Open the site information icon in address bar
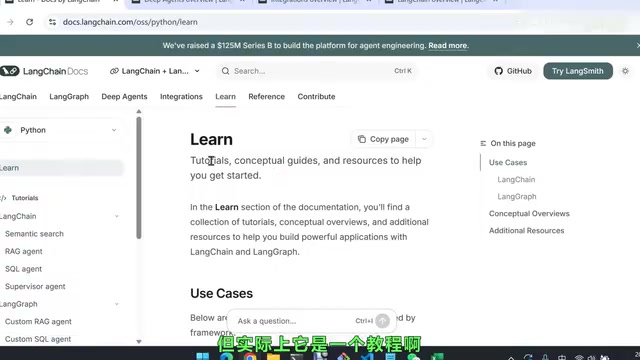 [x=52, y=22]
